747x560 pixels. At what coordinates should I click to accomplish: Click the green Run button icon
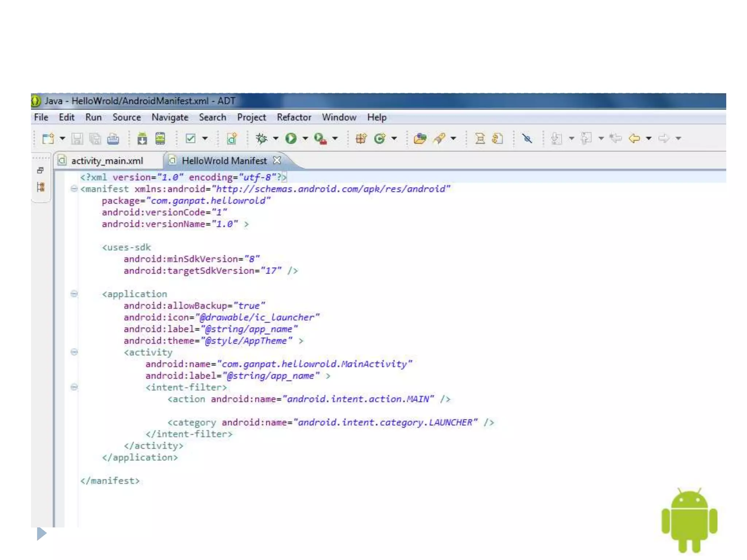(x=291, y=139)
